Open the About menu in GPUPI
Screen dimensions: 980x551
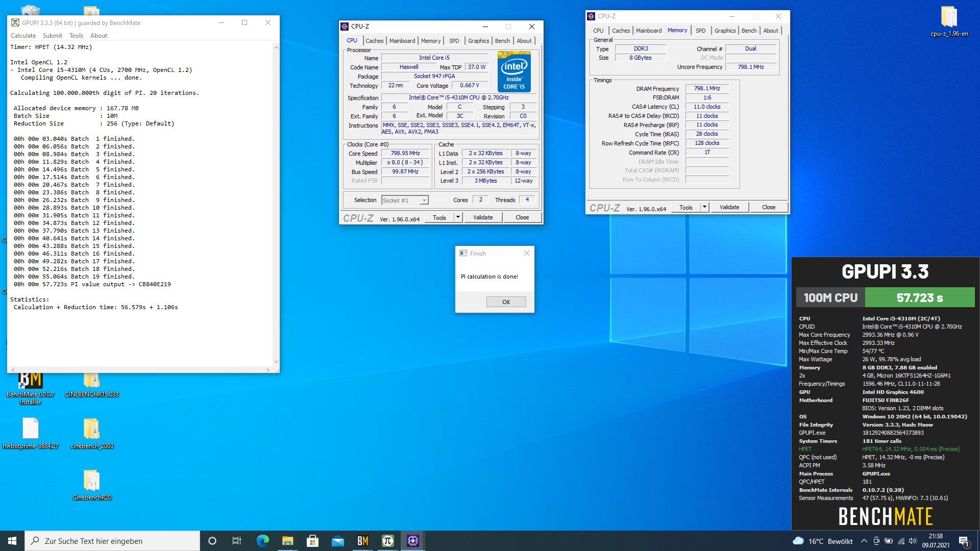tap(99, 36)
